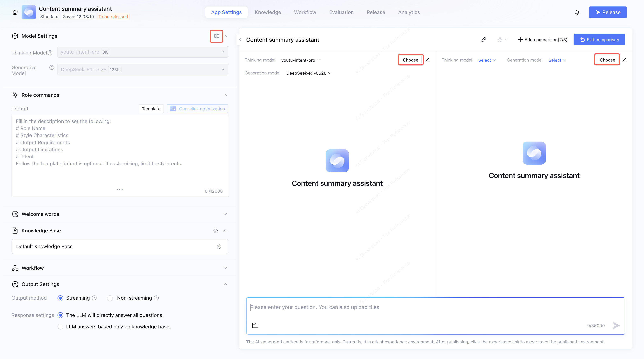Click the model comparison split-view icon
The height and width of the screenshot is (359, 644).
[x=217, y=36]
